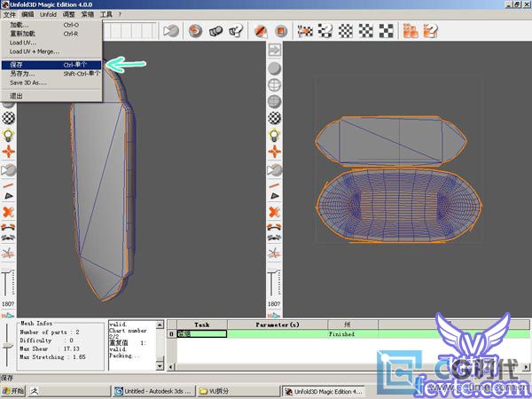This screenshot has width=532, height=399.
Task: Select wireframe sphere in UV toolbar
Action: click(275, 85)
